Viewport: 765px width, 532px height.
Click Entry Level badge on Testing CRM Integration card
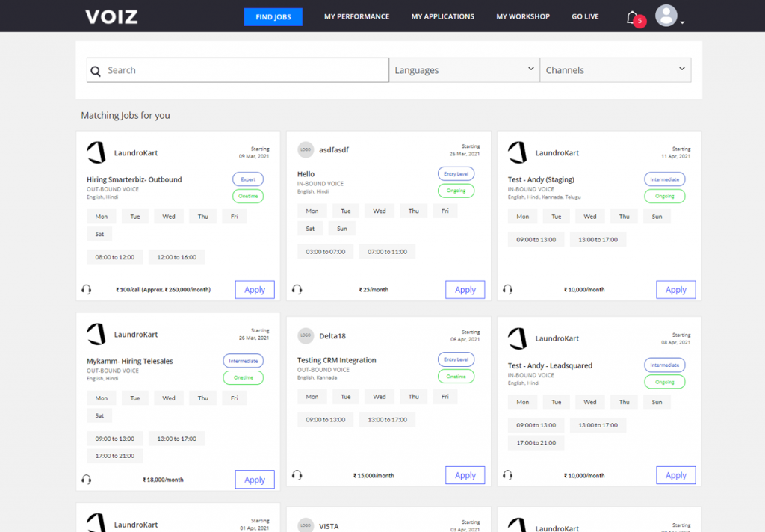pos(456,359)
